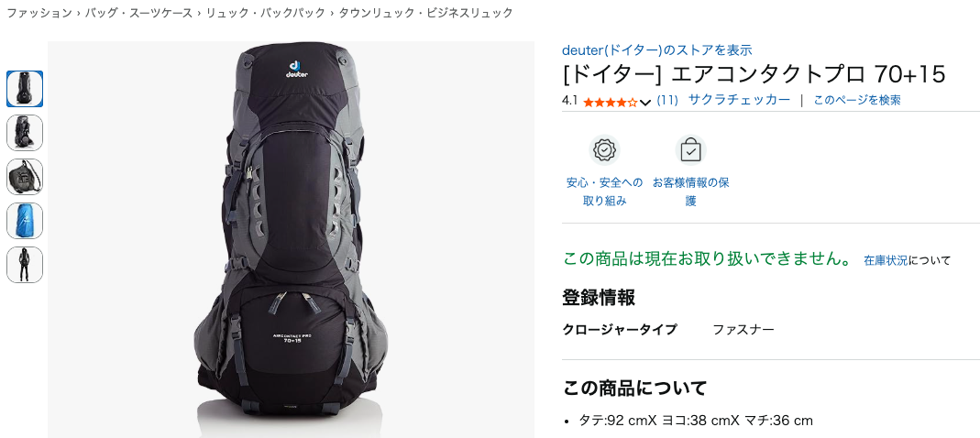This screenshot has width=980, height=438.
Task: Click the orange star rating icons
Action: pos(610,102)
